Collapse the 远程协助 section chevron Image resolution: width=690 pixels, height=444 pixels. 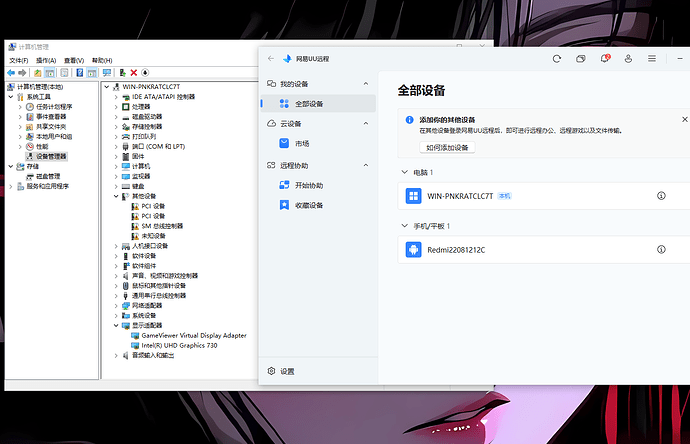[366, 165]
